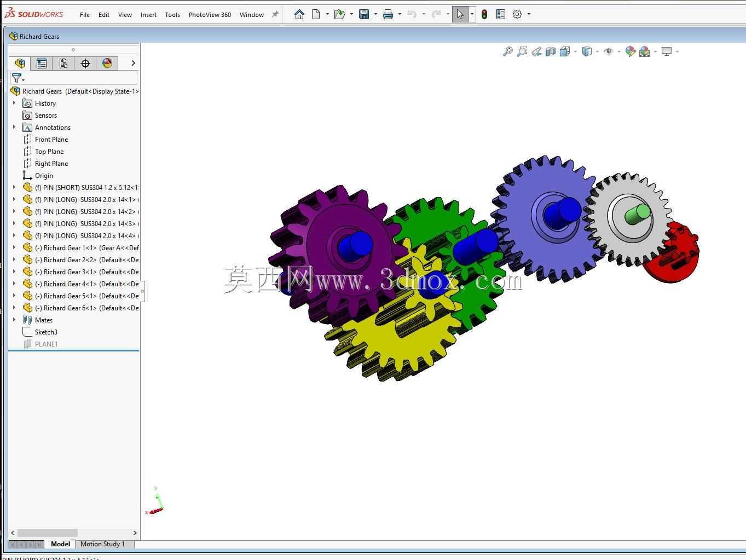This screenshot has width=746, height=560.
Task: Open File Properties list icon
Action: point(500,14)
